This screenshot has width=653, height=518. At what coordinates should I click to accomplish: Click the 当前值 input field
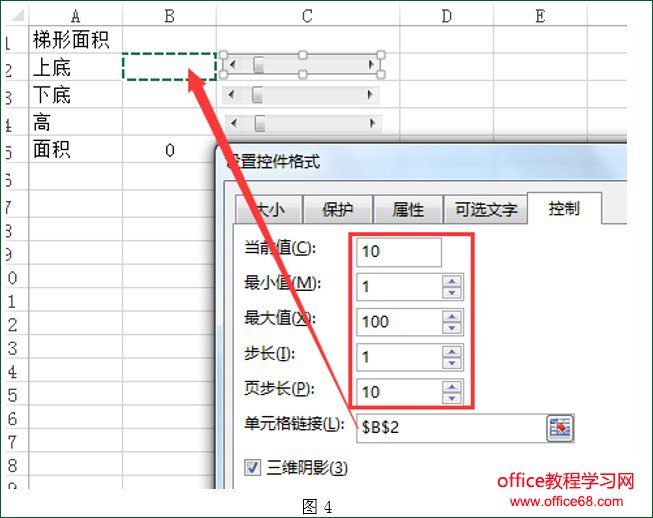(399, 252)
